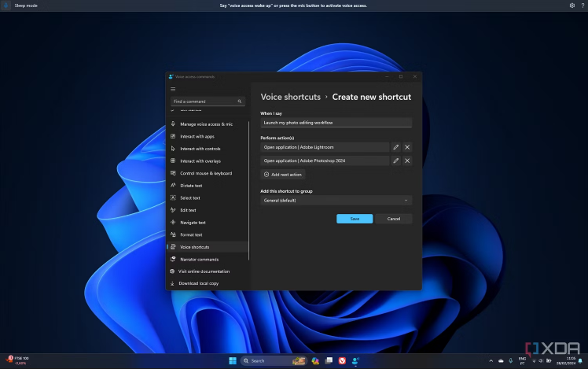The height and width of the screenshot is (369, 588).
Task: Select Interact with apps category
Action: [207, 137]
